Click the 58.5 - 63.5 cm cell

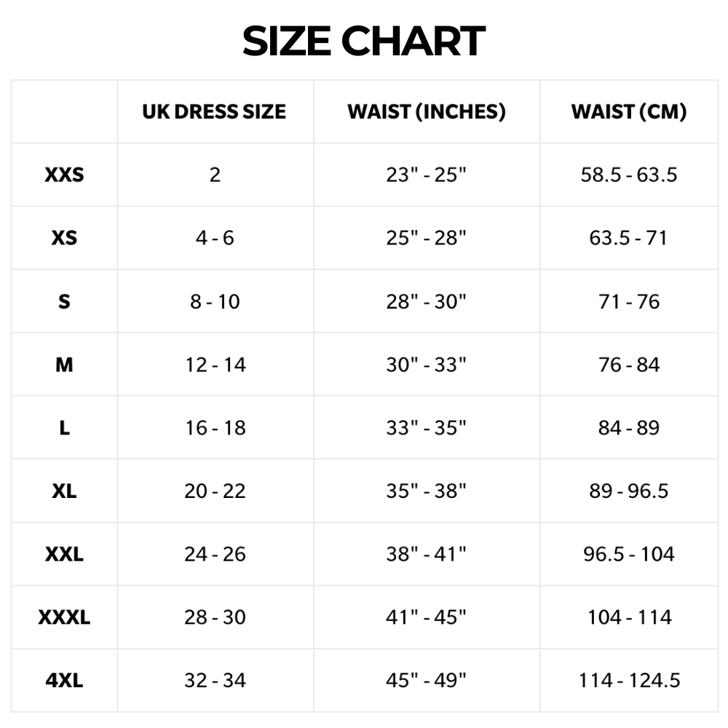[x=629, y=175]
